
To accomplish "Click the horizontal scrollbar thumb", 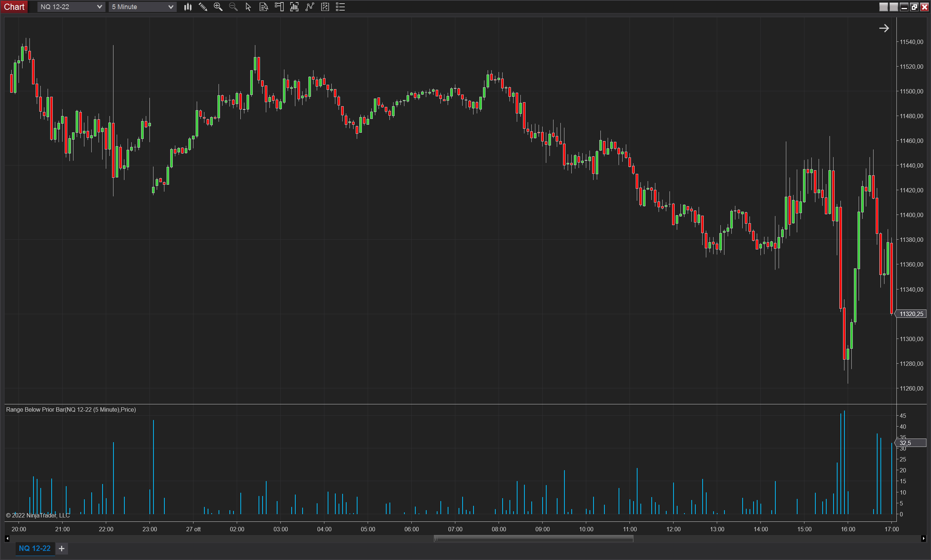I will 533,539.
